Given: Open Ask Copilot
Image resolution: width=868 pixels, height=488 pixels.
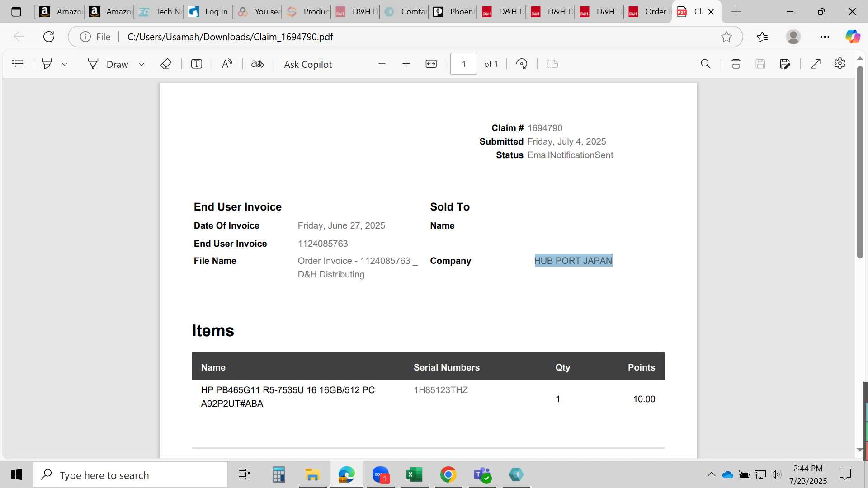Looking at the screenshot, I should coord(308,64).
